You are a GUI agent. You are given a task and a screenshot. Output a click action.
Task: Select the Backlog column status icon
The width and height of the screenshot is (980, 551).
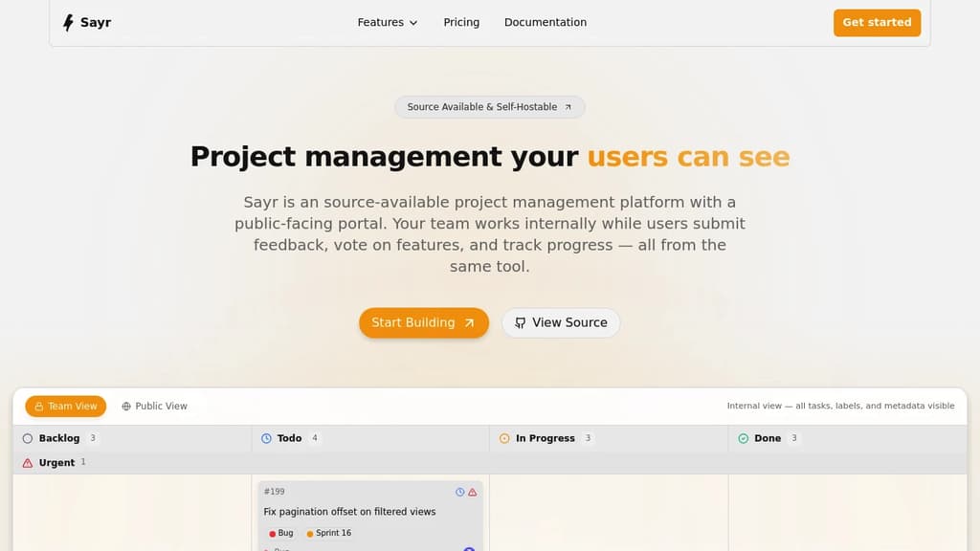pyautogui.click(x=28, y=437)
